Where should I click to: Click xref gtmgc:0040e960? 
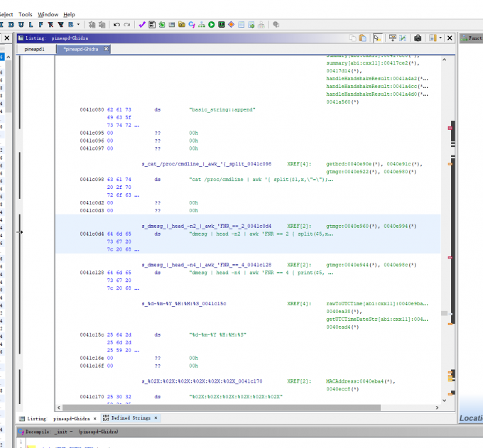point(354,226)
